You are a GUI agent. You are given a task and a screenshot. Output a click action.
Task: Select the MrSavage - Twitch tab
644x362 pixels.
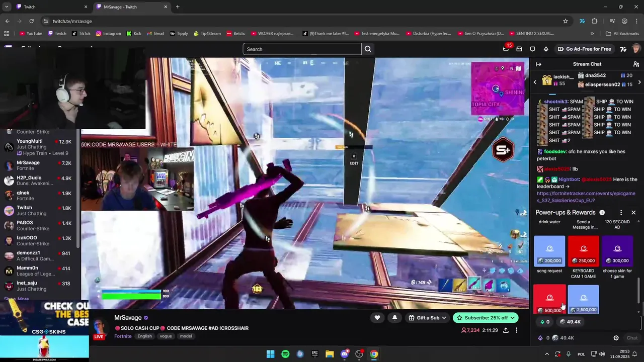point(132,7)
